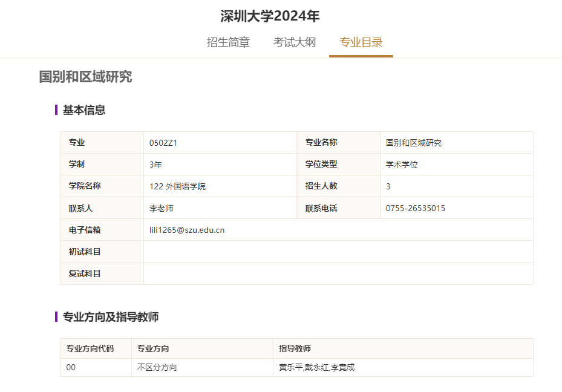Switch to the 考试大纲 tab
The height and width of the screenshot is (392, 562).
tap(295, 42)
